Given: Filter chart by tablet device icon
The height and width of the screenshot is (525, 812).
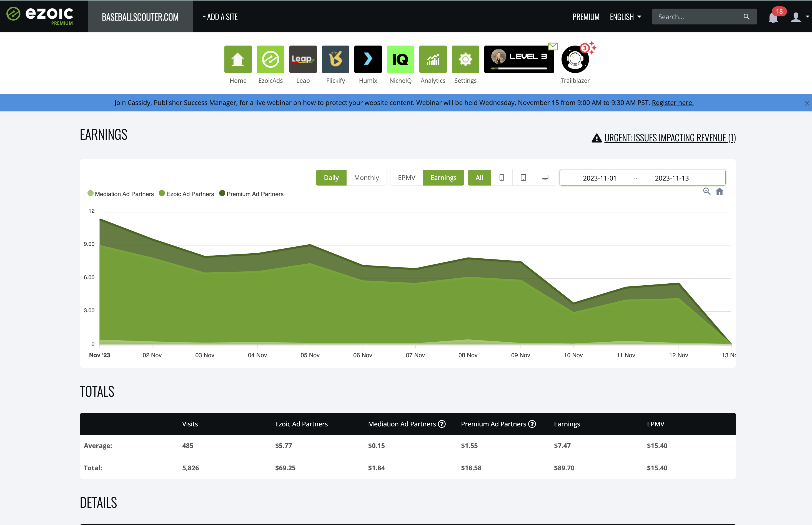Looking at the screenshot, I should point(523,177).
